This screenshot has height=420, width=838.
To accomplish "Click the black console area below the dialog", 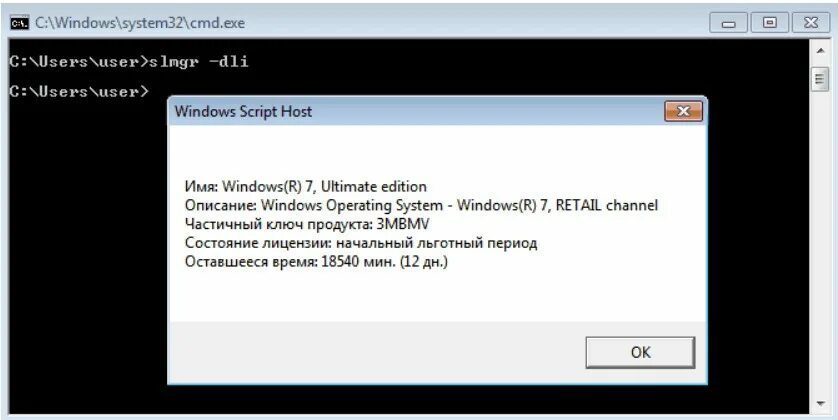I will click(x=400, y=402).
